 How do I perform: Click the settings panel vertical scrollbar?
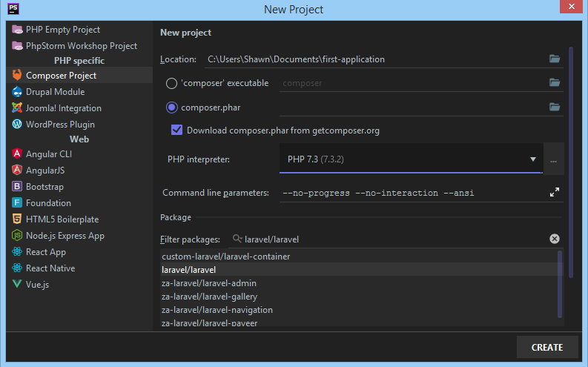click(571, 162)
